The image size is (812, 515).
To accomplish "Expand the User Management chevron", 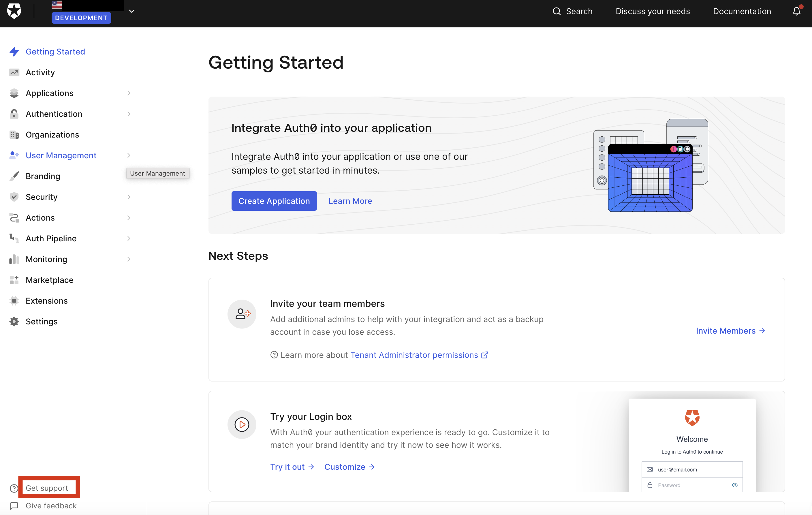I will pyautogui.click(x=129, y=155).
